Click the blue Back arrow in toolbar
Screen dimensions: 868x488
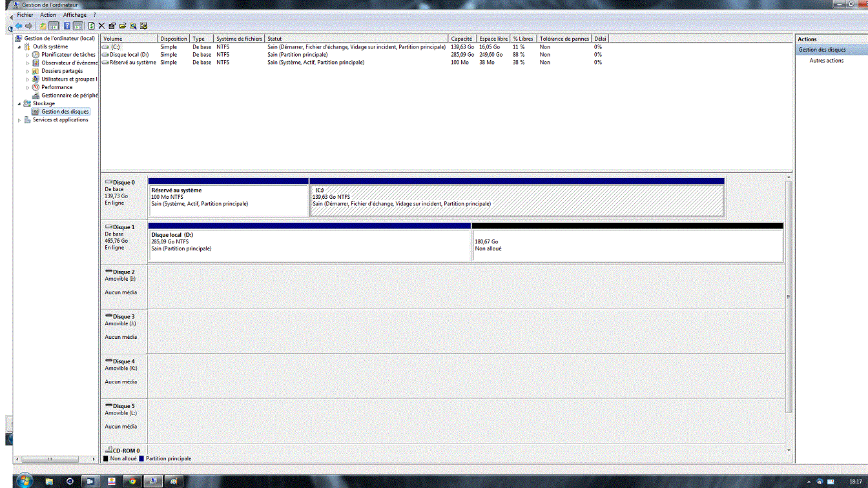click(x=19, y=26)
